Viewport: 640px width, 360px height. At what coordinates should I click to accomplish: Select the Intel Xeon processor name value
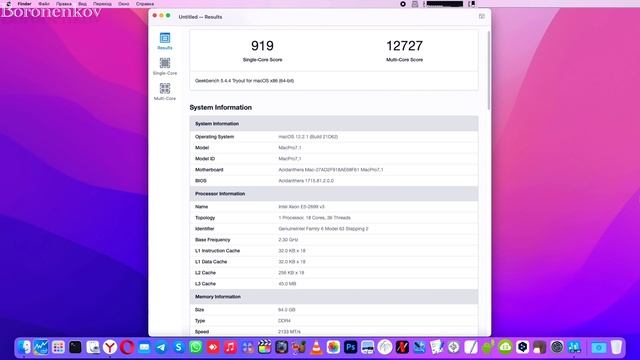(301, 207)
